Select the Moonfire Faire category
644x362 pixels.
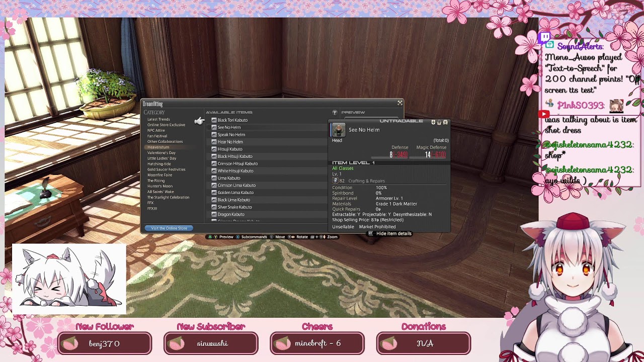coord(159,175)
